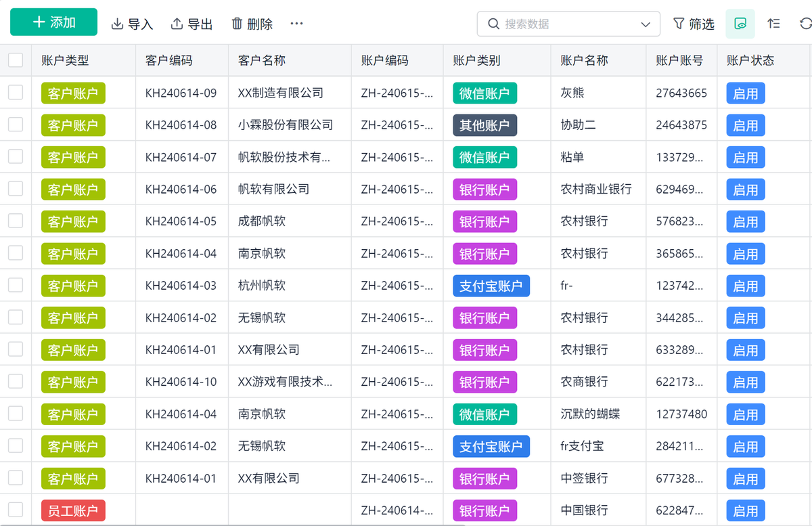The image size is (812, 526).
Task: Click the 其他账户 category tag
Action: coord(484,125)
